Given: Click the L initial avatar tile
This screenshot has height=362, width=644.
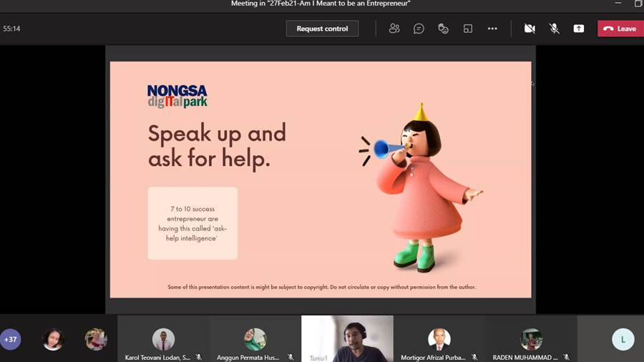Looking at the screenshot, I should click(623, 339).
